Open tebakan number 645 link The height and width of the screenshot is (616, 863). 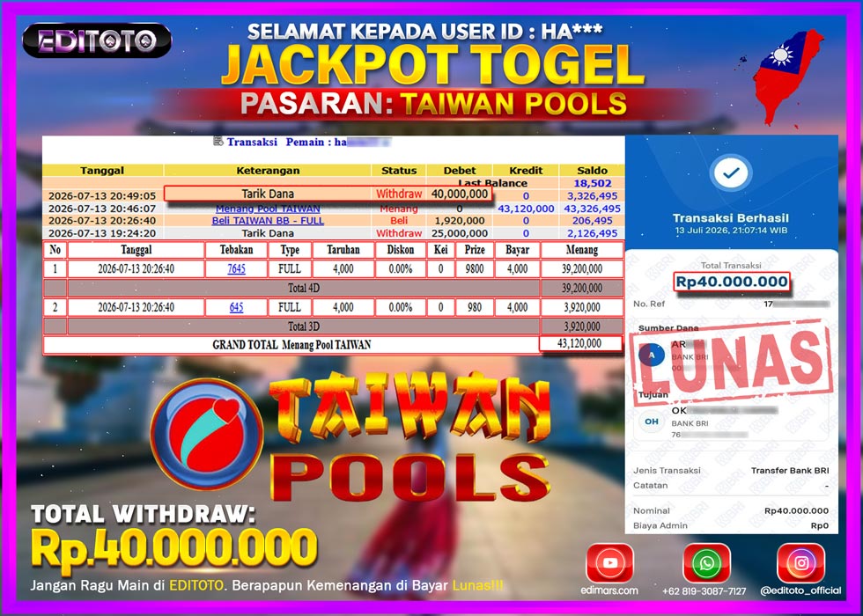[236, 307]
